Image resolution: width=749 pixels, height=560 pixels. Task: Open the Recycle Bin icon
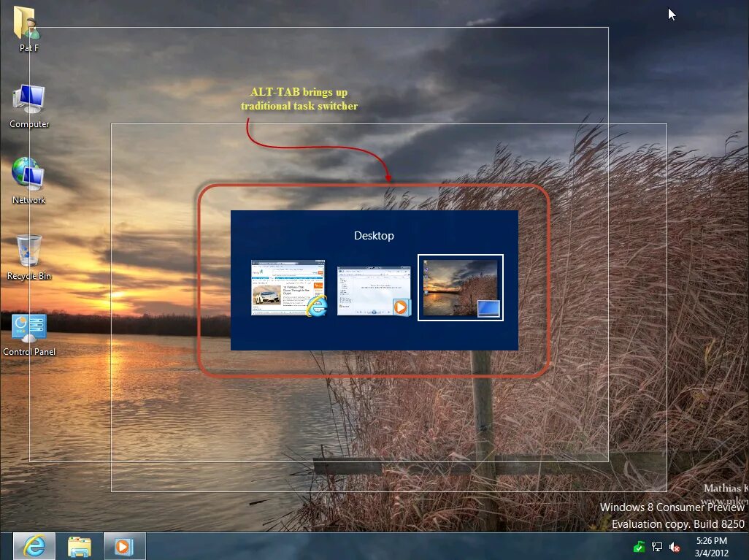[x=28, y=250]
